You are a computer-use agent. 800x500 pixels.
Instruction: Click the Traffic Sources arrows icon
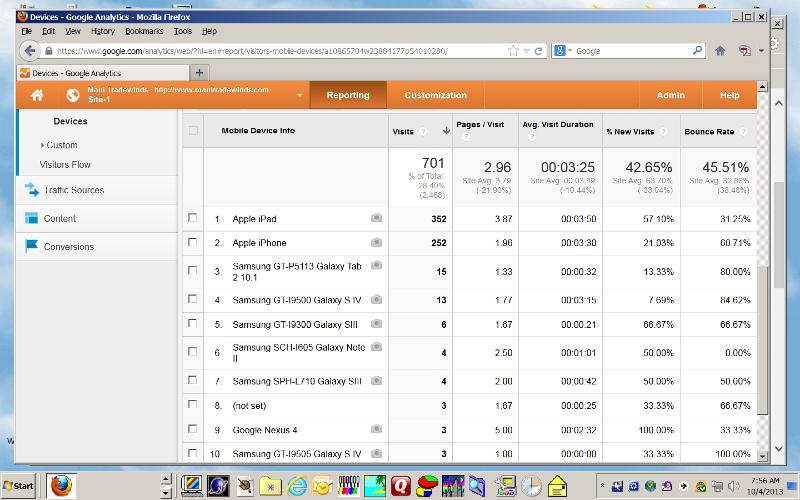(32, 189)
